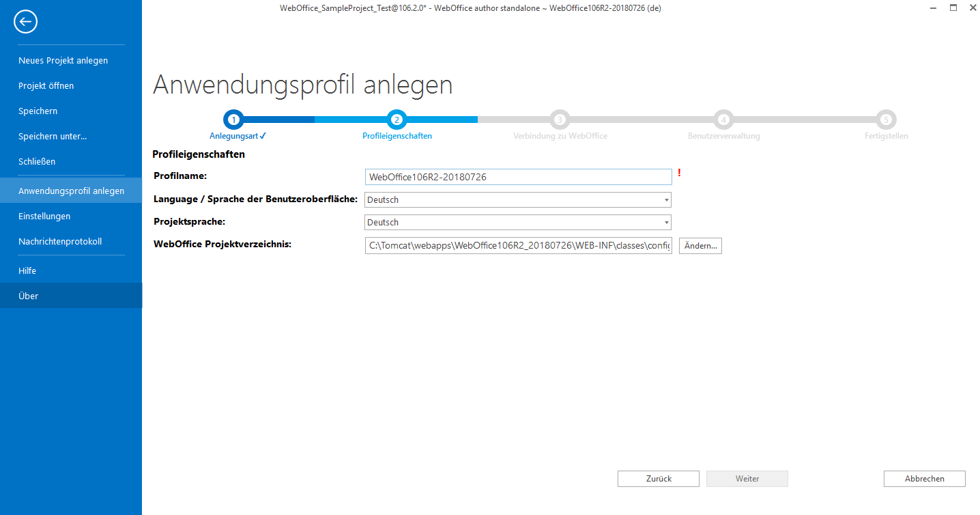This screenshot has height=515, width=980.
Task: Open the Hilfe menu entry
Action: click(27, 270)
